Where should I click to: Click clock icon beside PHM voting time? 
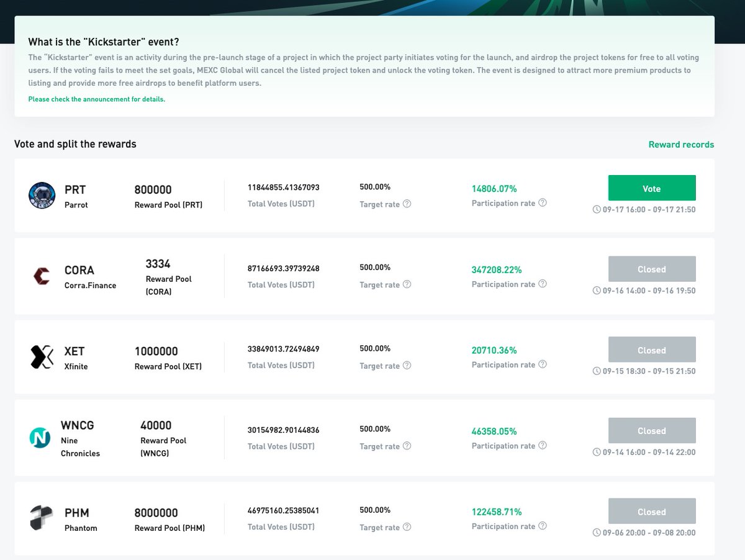(597, 533)
